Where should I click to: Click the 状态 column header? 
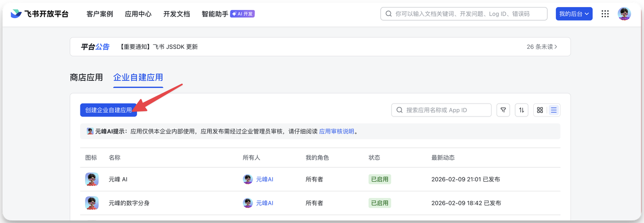(x=374, y=158)
